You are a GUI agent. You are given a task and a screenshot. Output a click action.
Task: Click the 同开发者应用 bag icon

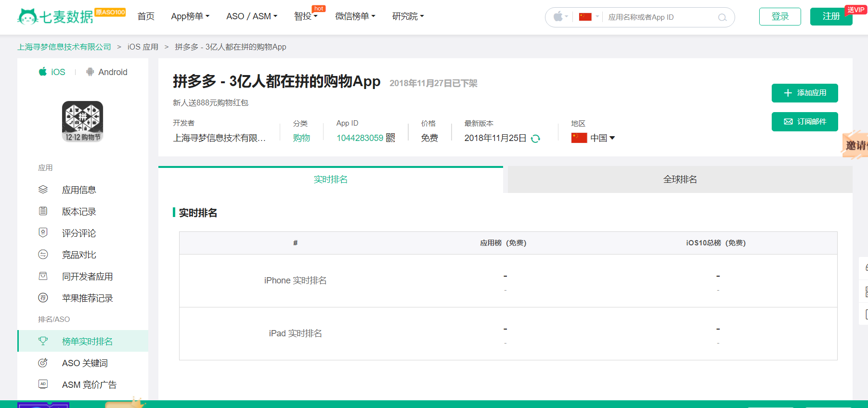(x=43, y=276)
